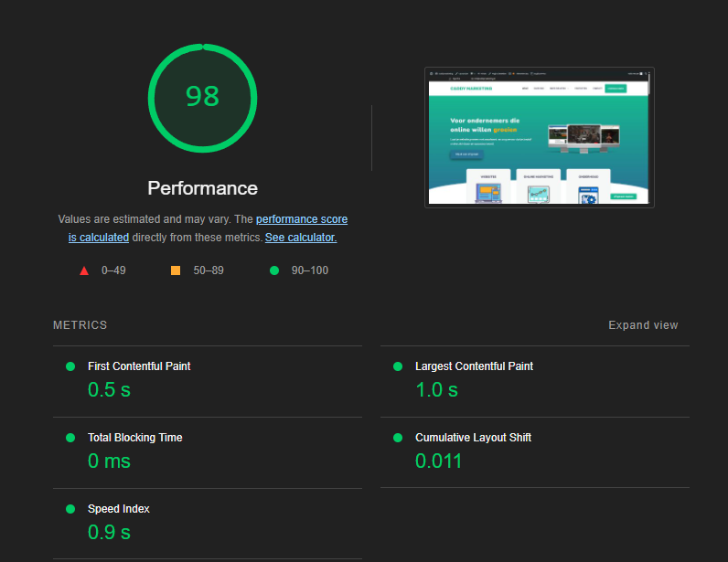Click the Performance category title
Image resolution: width=728 pixels, height=562 pixels.
[202, 188]
